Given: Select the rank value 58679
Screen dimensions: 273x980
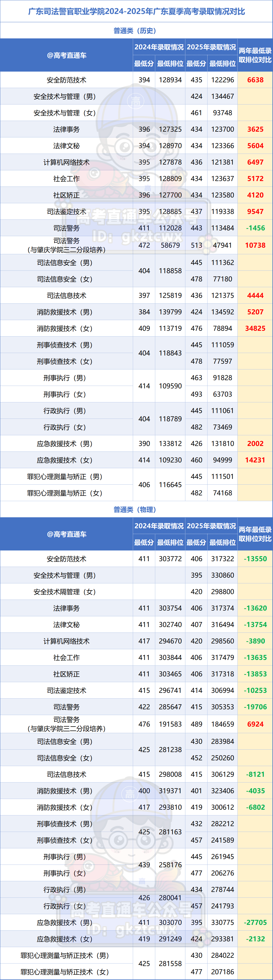Looking at the screenshot, I should click(x=170, y=245).
